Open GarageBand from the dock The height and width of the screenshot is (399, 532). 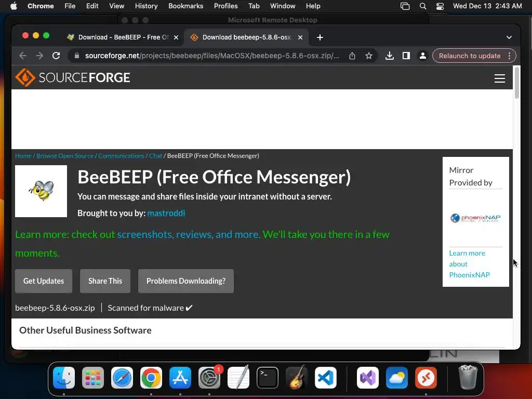297,378
